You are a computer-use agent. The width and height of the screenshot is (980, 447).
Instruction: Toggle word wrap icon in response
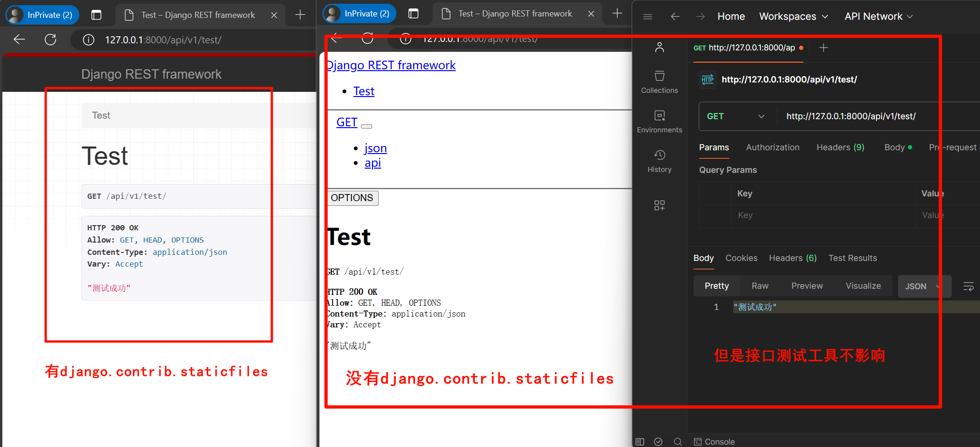pos(969,286)
